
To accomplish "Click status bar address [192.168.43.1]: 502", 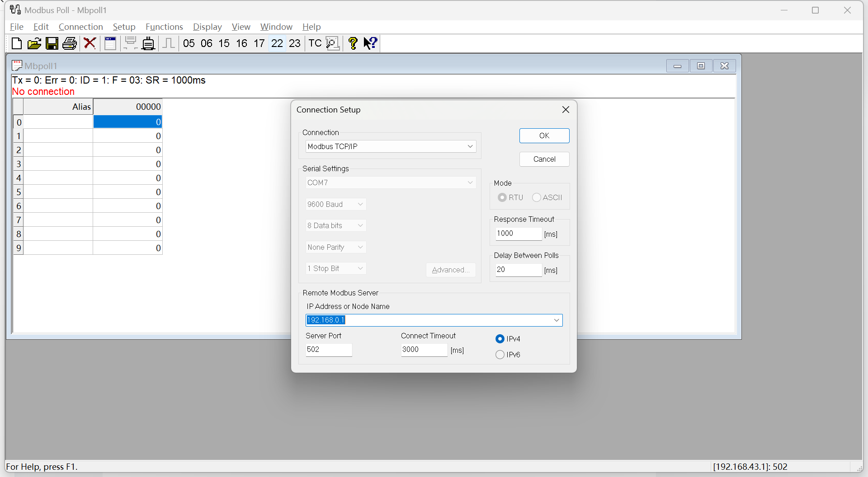I will pyautogui.click(x=750, y=467).
